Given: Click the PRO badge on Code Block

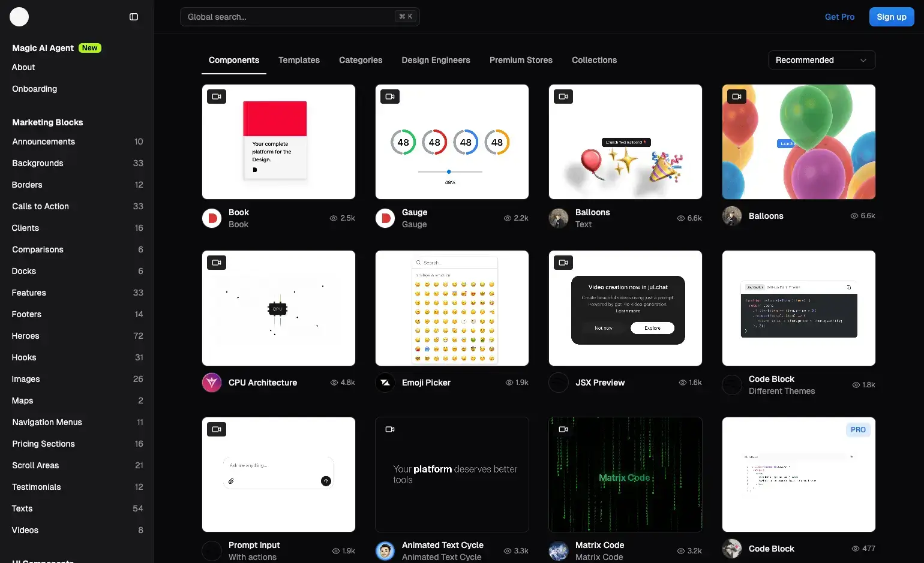Looking at the screenshot, I should click(x=858, y=430).
